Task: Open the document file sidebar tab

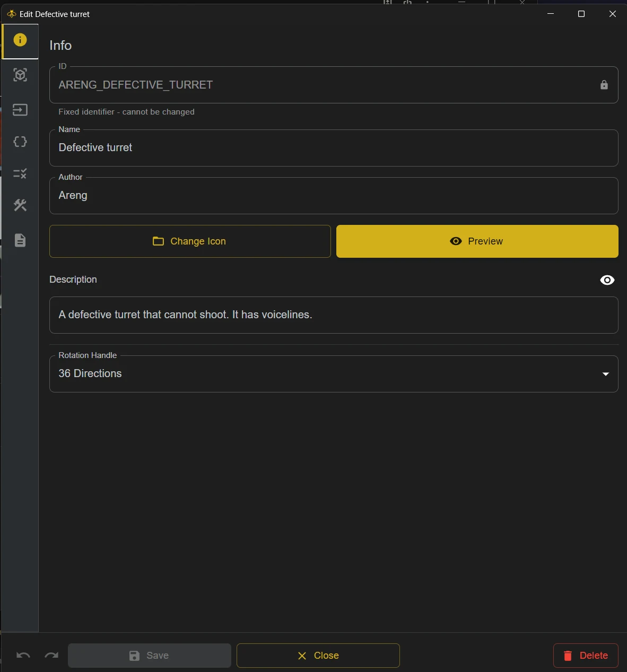Action: coord(20,240)
